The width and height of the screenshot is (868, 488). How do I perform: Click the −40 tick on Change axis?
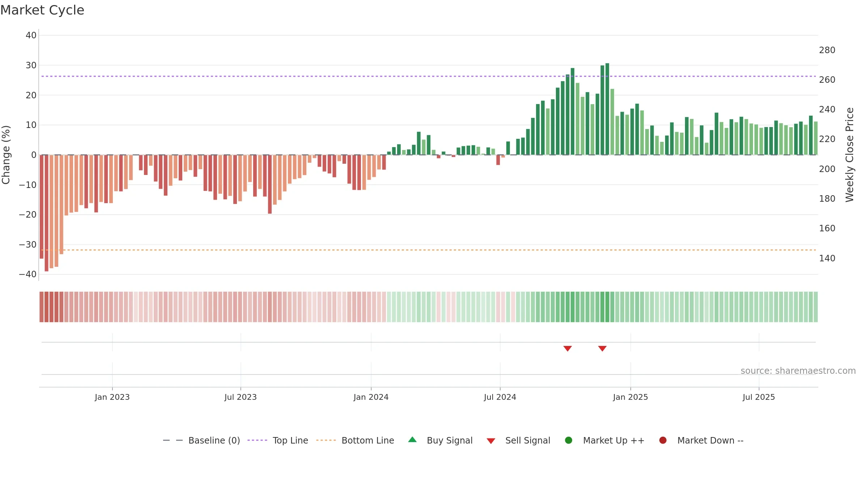coord(28,274)
